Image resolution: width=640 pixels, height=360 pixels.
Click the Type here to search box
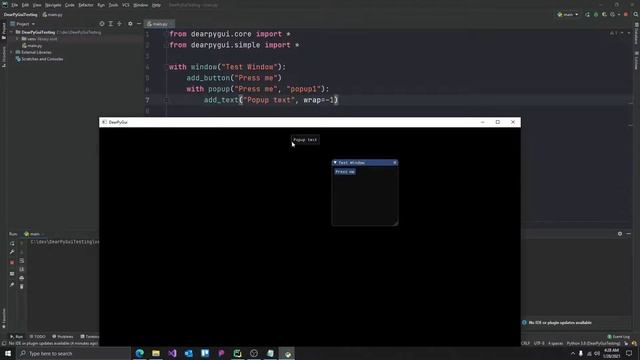(73, 353)
